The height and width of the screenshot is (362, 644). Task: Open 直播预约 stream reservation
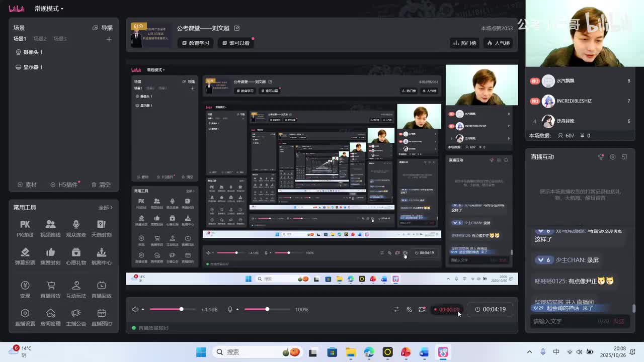tap(102, 317)
